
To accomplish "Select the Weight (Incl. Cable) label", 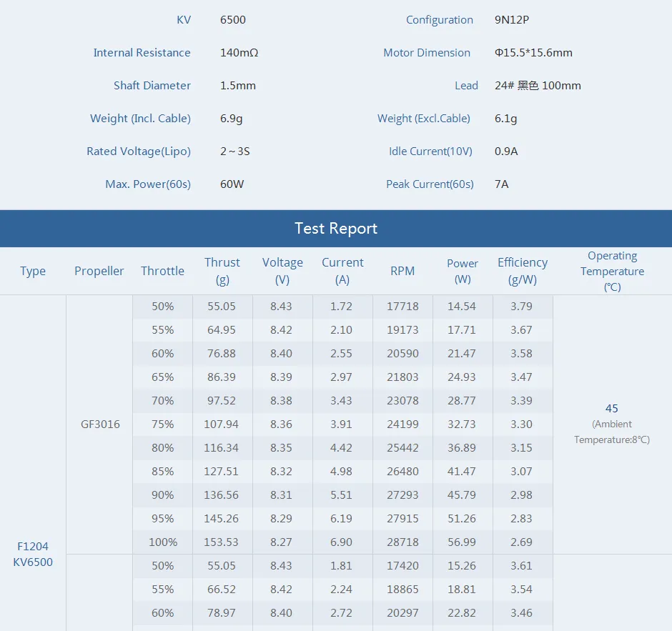I will pos(140,119).
